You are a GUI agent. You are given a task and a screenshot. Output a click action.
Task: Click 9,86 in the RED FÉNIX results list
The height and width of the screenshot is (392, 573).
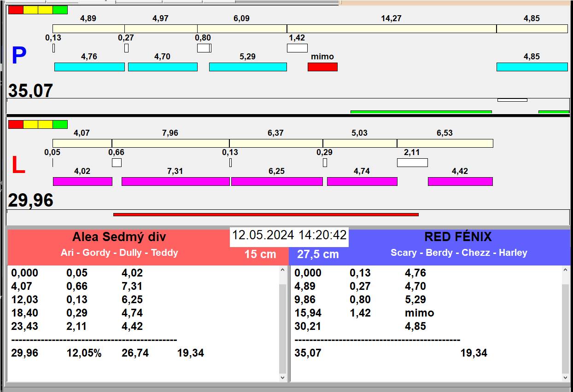point(305,300)
